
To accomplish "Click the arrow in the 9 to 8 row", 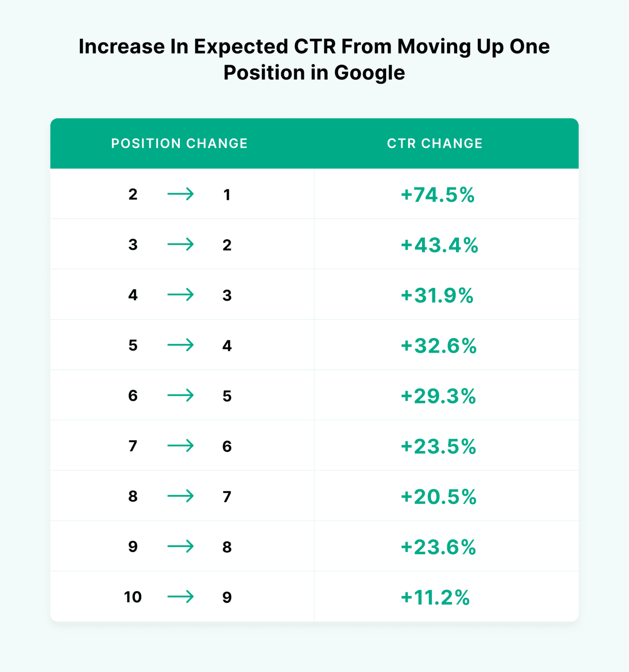I will 180,546.
